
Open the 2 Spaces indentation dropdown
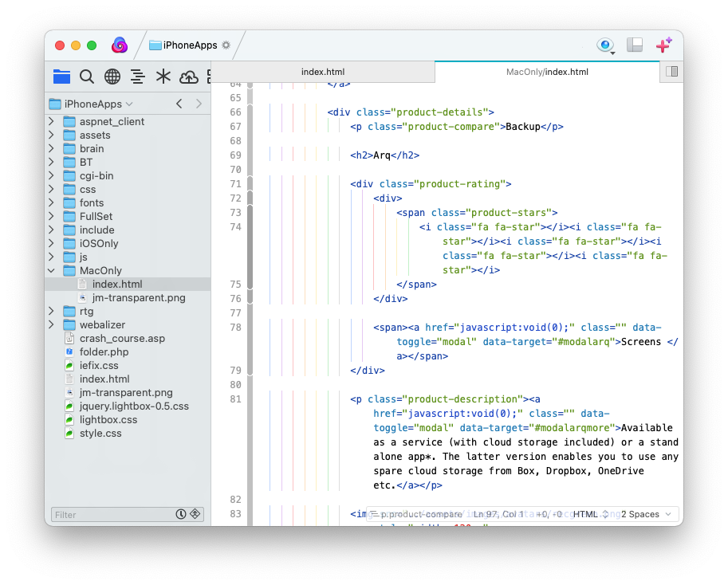point(647,514)
